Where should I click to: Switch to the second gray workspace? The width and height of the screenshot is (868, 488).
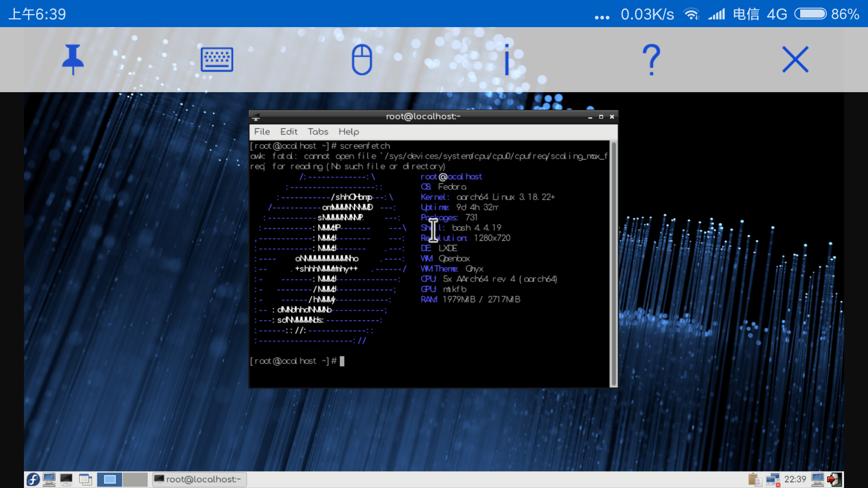click(x=135, y=479)
